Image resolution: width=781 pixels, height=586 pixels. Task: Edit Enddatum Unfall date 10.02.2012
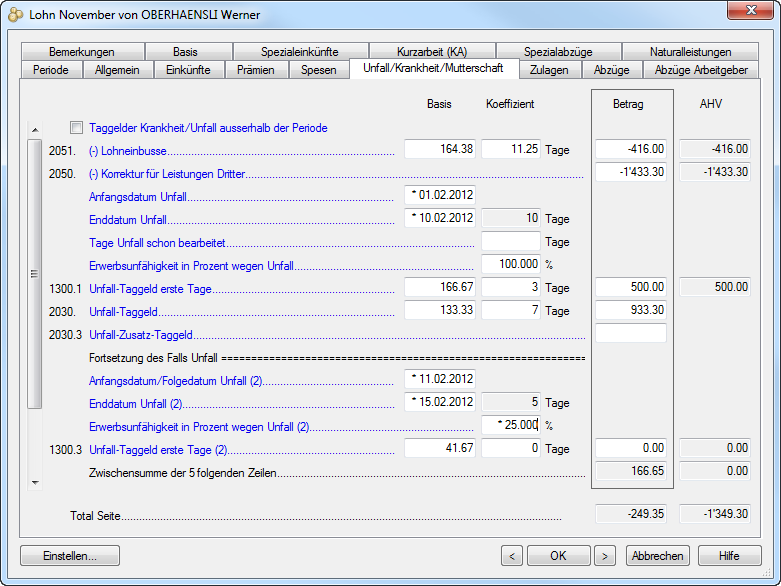(x=440, y=218)
